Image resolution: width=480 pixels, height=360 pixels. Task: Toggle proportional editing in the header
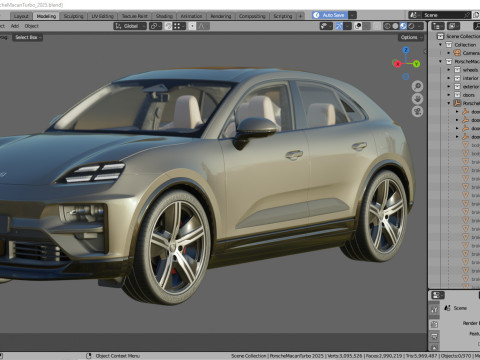tap(192, 26)
